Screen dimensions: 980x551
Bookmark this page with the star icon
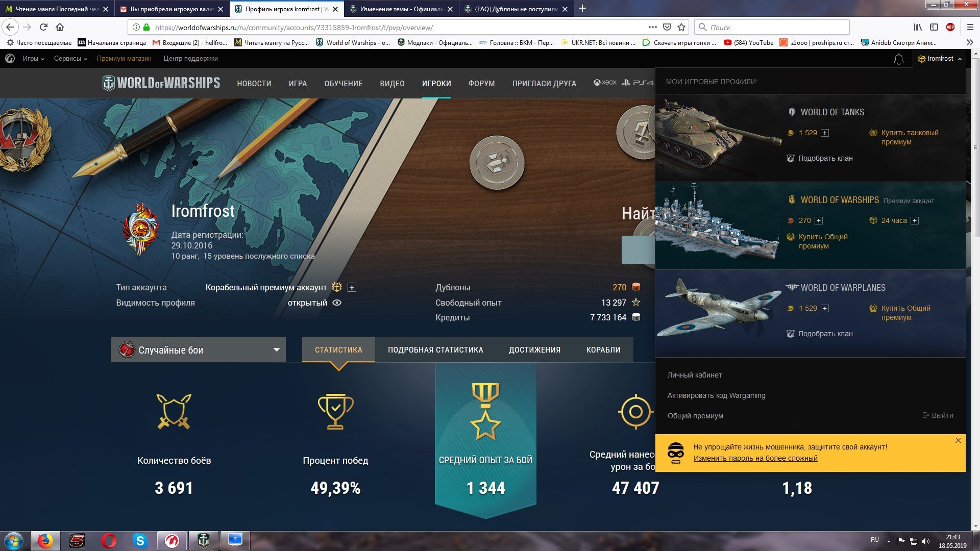tap(681, 27)
